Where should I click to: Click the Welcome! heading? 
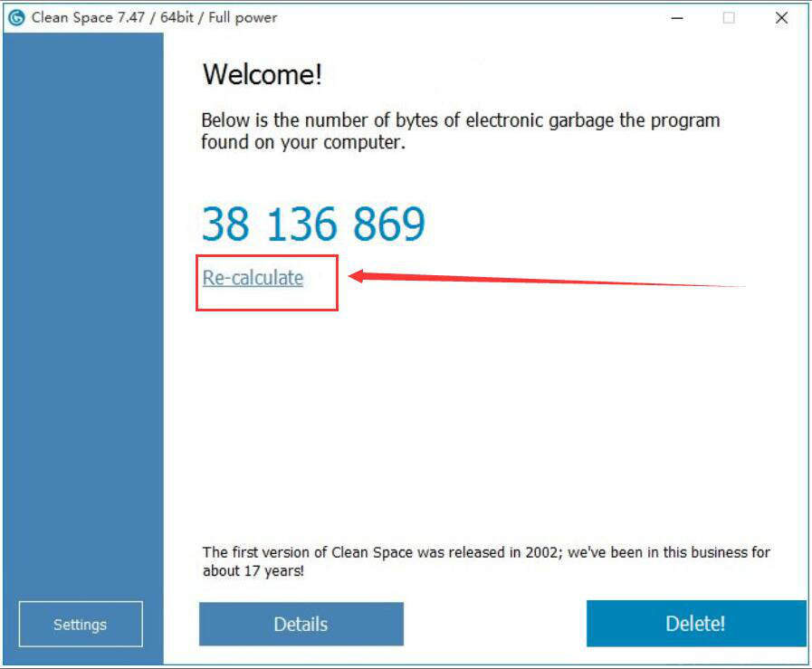tap(262, 74)
